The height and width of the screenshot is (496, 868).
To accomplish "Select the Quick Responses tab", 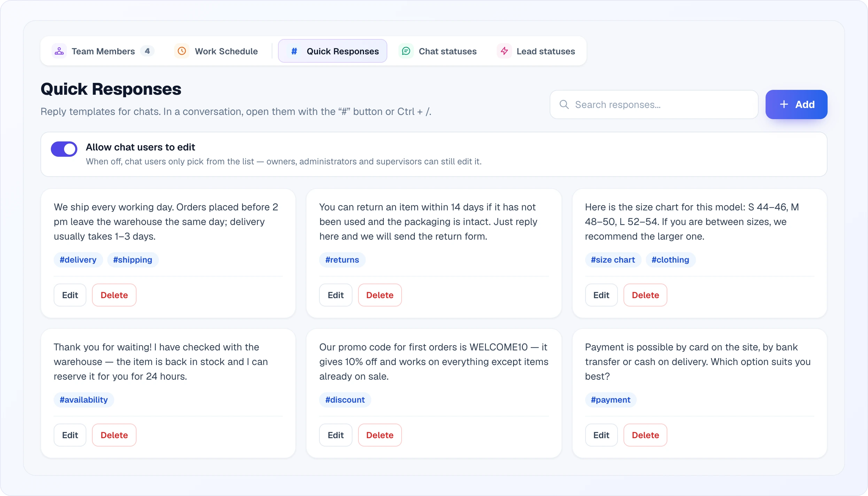I will tap(333, 51).
